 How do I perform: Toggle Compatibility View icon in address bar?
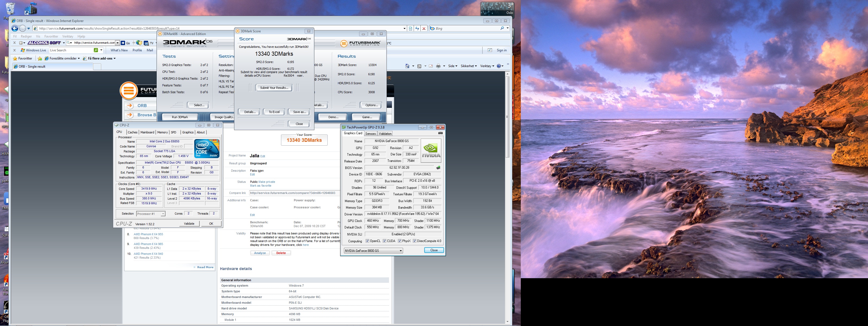[x=410, y=28]
